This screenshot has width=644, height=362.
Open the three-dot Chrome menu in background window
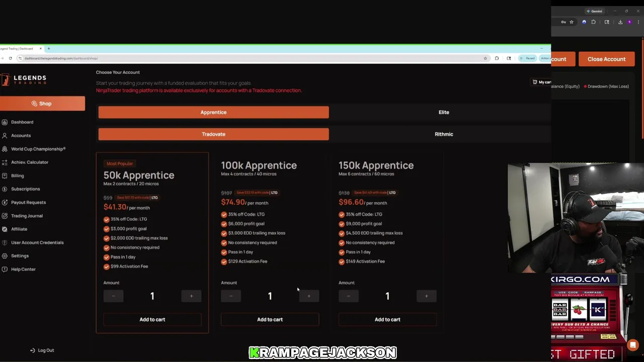[x=638, y=22]
